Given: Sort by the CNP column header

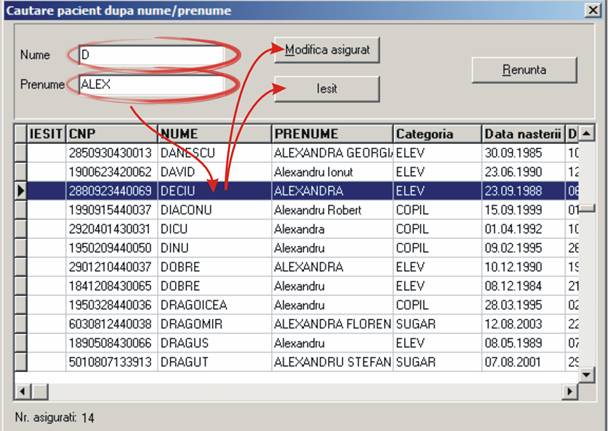Looking at the screenshot, I should (110, 133).
